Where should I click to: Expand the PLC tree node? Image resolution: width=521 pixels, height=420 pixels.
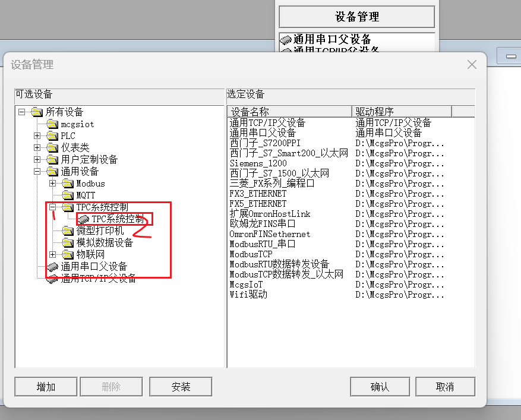pos(37,136)
